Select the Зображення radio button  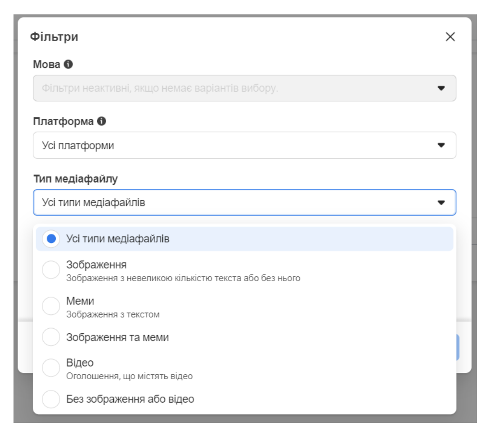click(x=51, y=270)
